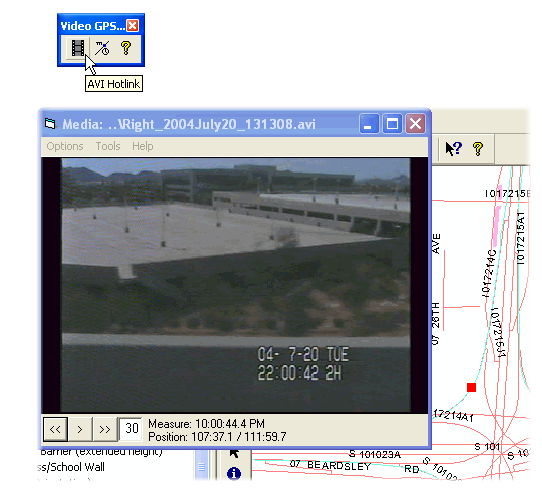This screenshot has height=492, width=542.
Task: Close the Video GPS toolbar
Action: (133, 26)
